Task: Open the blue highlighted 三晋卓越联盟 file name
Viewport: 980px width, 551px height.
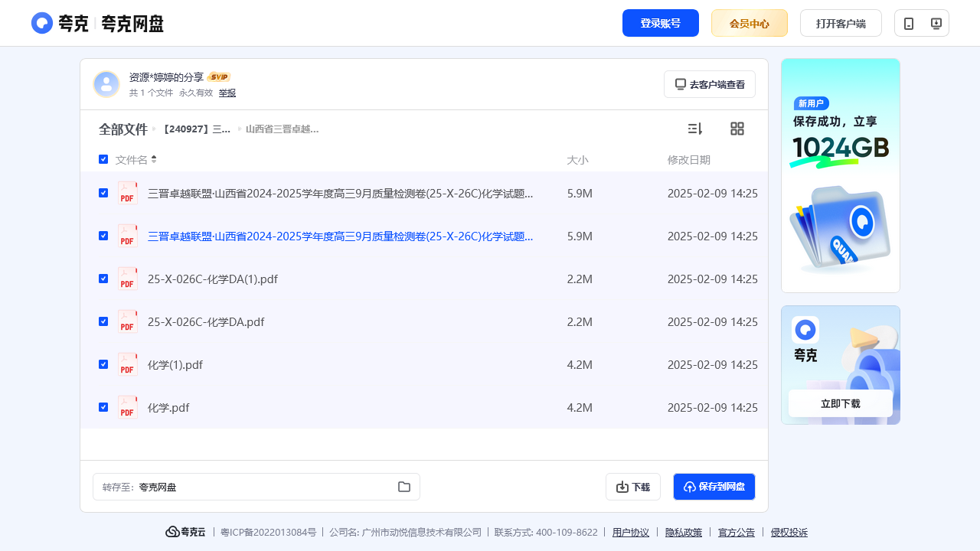Action: (x=341, y=236)
